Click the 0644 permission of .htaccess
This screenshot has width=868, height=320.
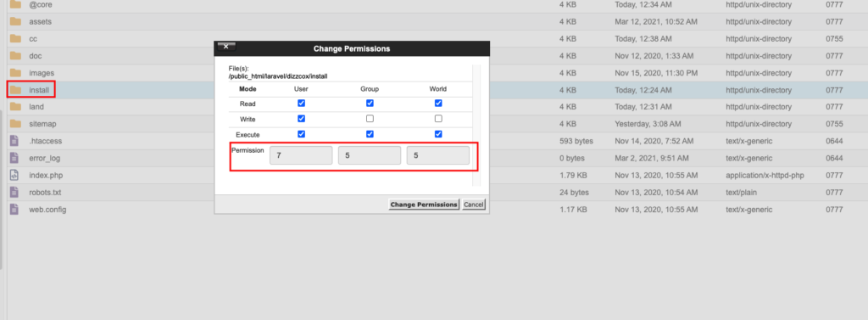[x=834, y=141]
